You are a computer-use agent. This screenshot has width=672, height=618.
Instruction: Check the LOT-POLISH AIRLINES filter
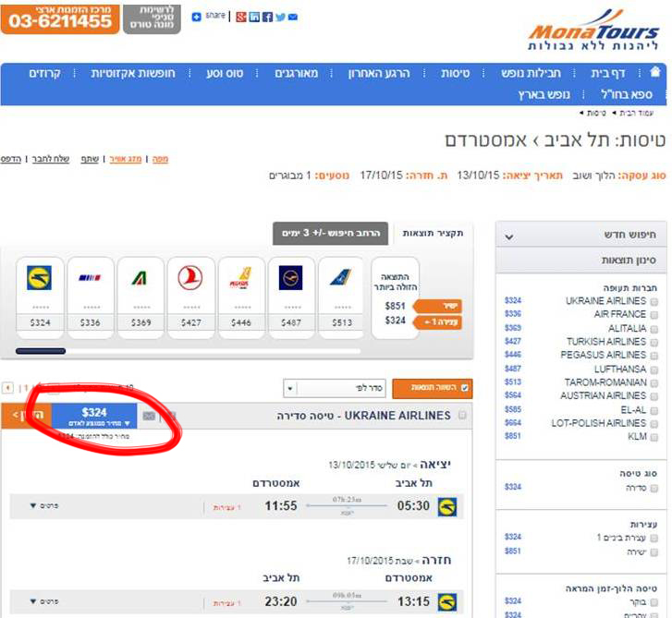click(654, 424)
